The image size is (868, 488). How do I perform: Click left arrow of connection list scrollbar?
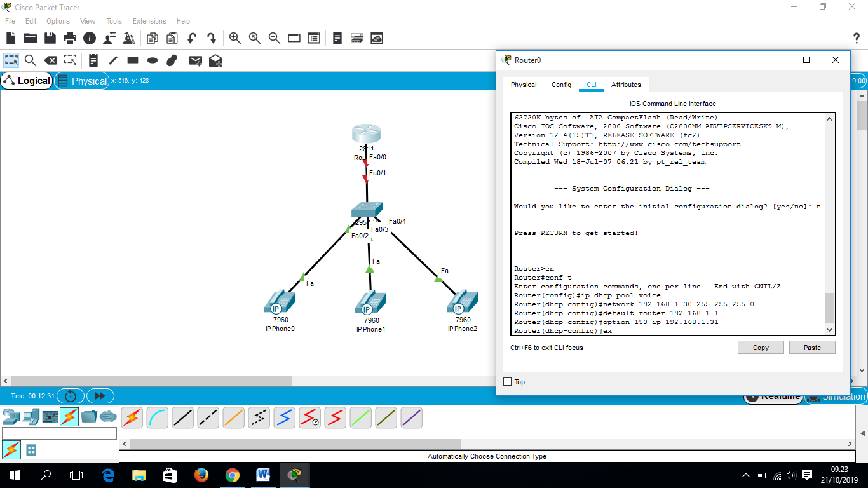point(125,444)
